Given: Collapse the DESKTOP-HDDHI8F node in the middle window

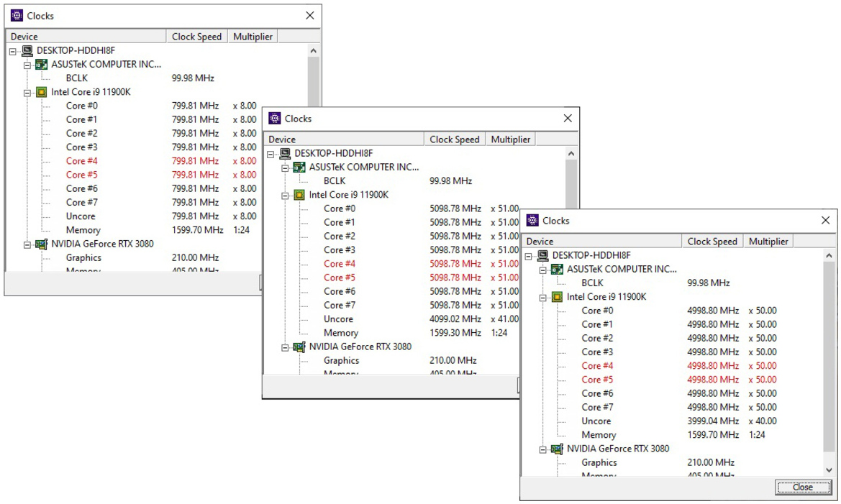Looking at the screenshot, I should coord(271,155).
